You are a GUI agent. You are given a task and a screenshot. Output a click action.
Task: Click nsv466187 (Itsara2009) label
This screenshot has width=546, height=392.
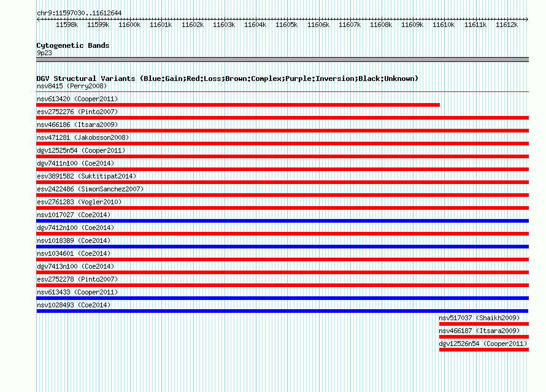click(x=479, y=331)
